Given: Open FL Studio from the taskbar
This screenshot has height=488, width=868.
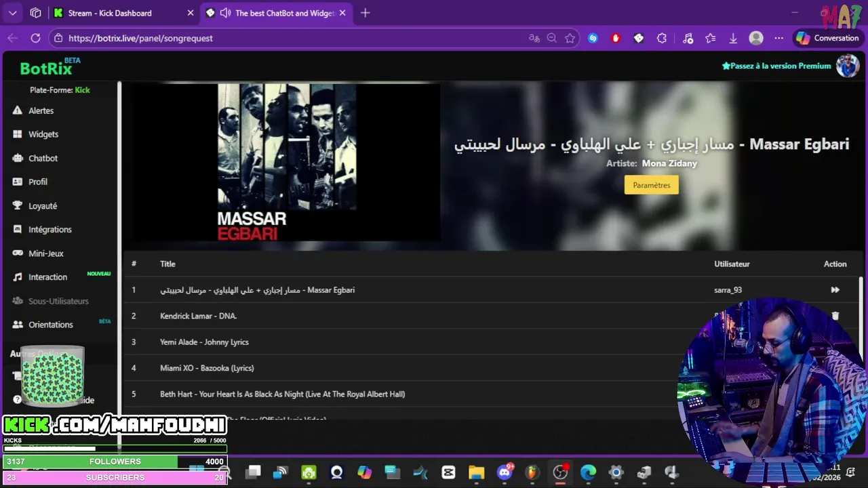Looking at the screenshot, I should click(532, 472).
